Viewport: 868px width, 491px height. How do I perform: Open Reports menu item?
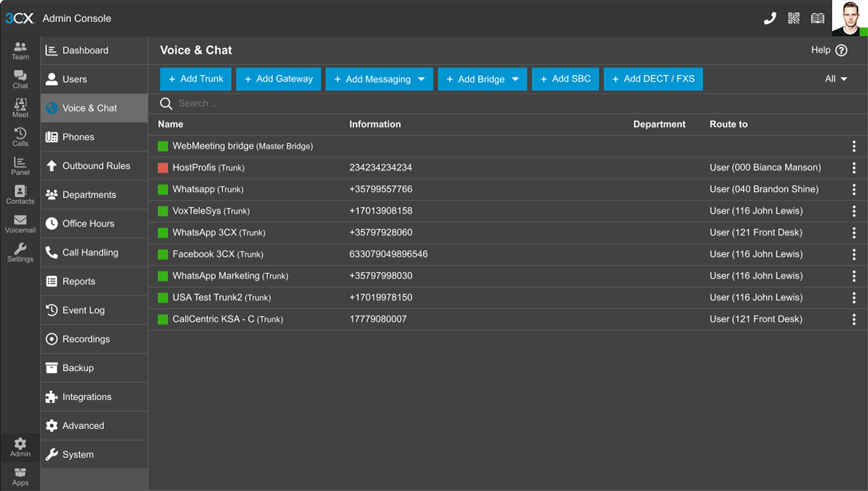tap(94, 282)
